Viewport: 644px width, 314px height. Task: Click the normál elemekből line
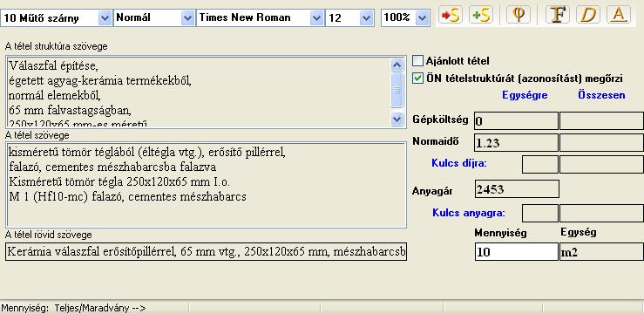point(55,95)
